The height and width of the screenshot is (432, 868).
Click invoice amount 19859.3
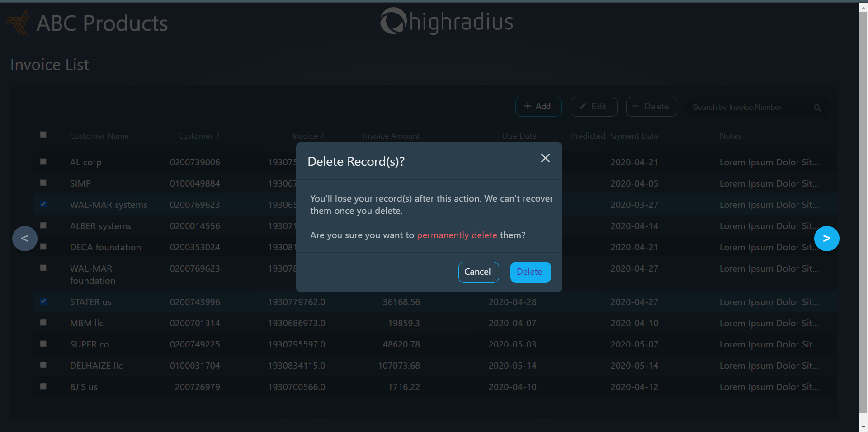coord(404,323)
